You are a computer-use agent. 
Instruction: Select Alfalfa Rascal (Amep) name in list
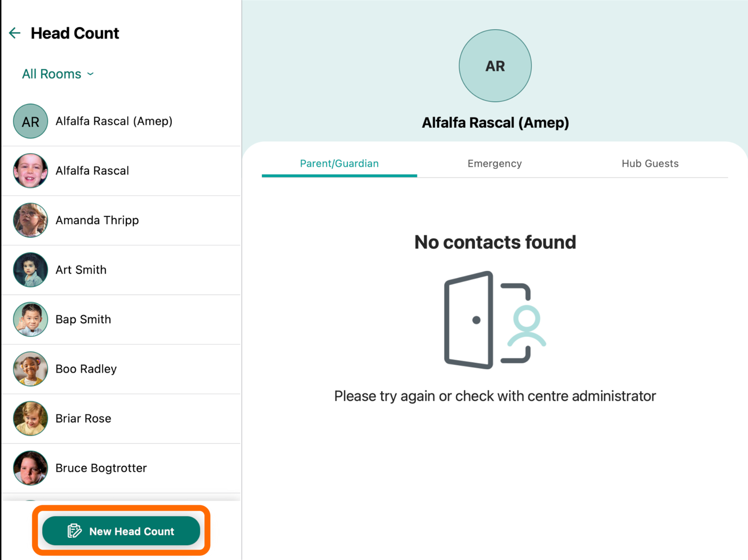(x=114, y=121)
